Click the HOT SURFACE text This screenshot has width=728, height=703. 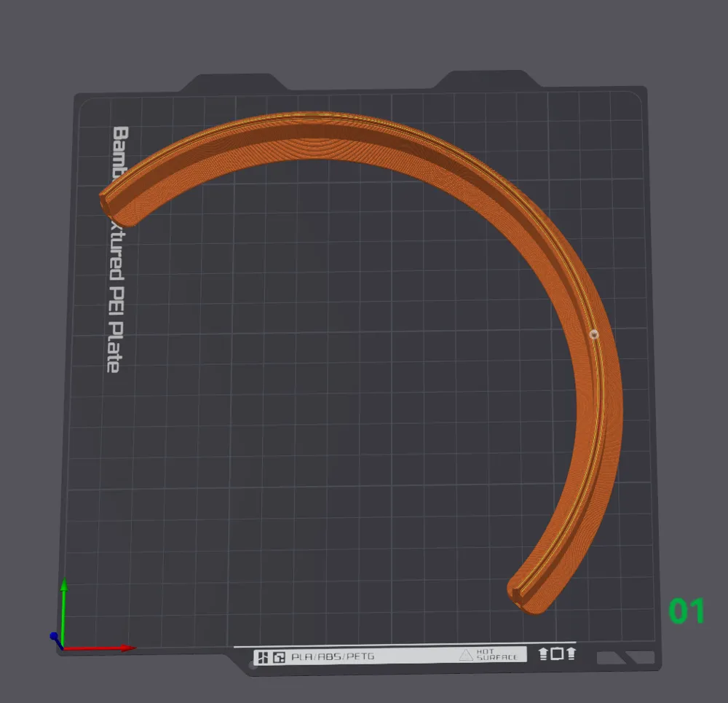[496, 655]
